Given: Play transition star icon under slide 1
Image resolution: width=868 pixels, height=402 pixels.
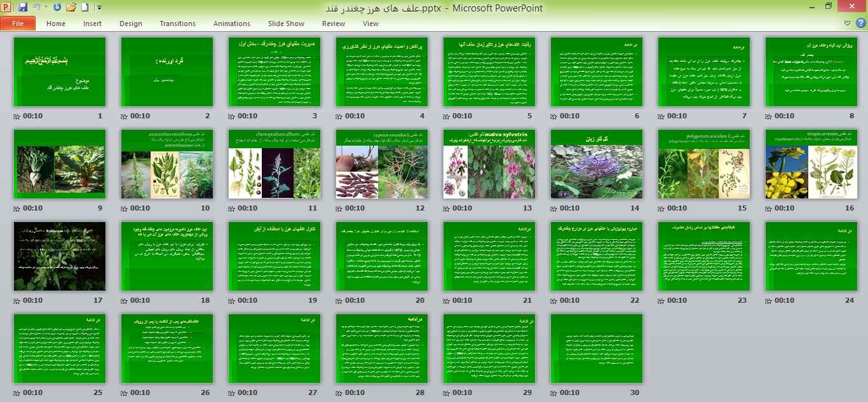Looking at the screenshot, I should pyautogui.click(x=17, y=116).
